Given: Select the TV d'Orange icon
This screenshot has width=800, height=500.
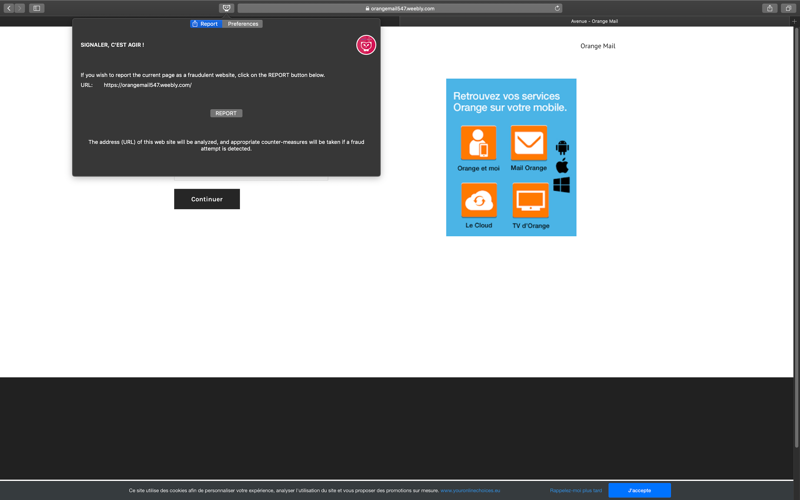Looking at the screenshot, I should 531,200.
